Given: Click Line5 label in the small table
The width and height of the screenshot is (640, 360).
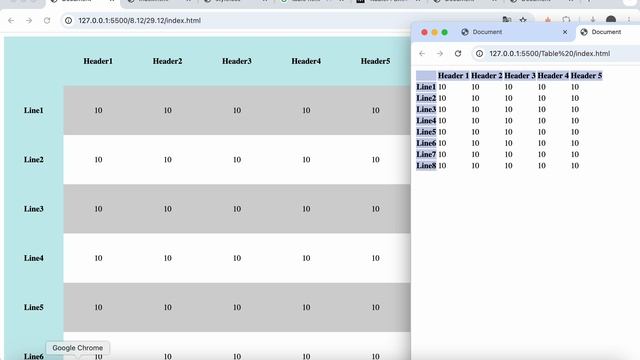Looking at the screenshot, I should [x=426, y=132].
